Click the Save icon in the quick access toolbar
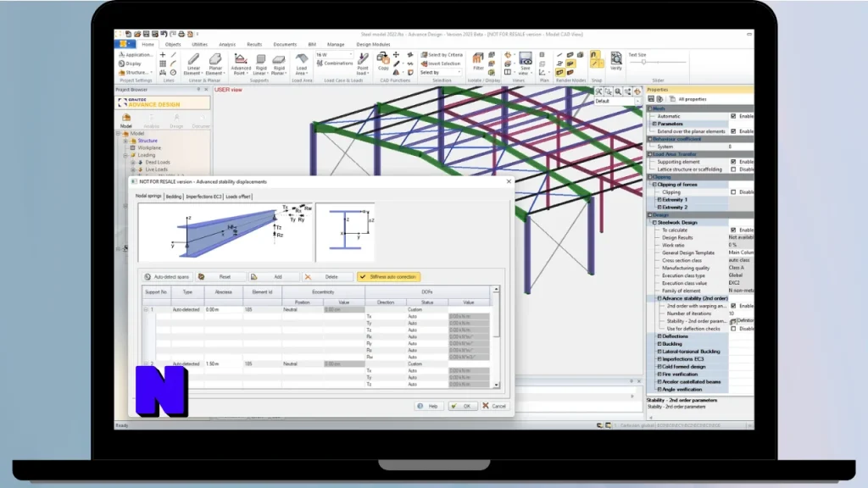This screenshot has height=488, width=868. coord(146,34)
